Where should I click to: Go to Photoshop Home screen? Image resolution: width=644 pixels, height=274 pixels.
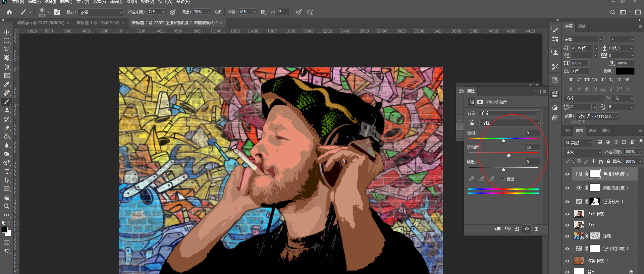[9, 12]
